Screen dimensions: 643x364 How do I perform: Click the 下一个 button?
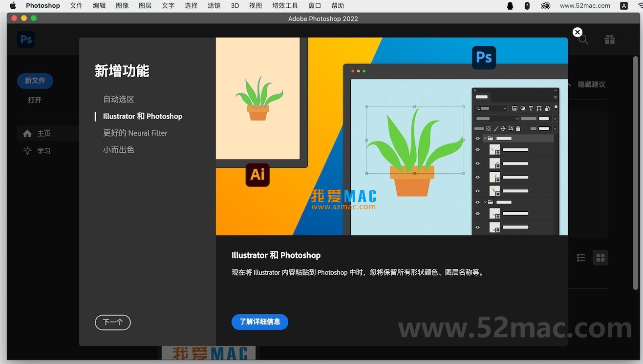pyautogui.click(x=113, y=322)
